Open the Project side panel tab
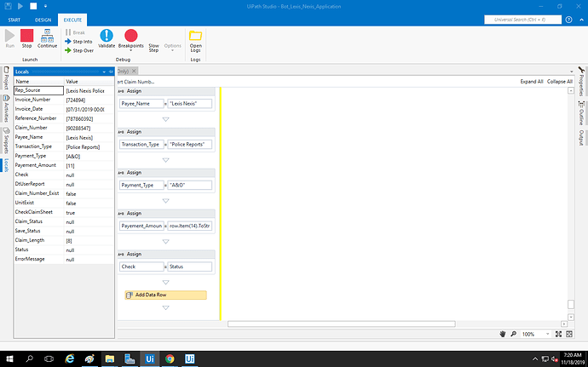This screenshot has width=588, height=367. (x=6, y=78)
